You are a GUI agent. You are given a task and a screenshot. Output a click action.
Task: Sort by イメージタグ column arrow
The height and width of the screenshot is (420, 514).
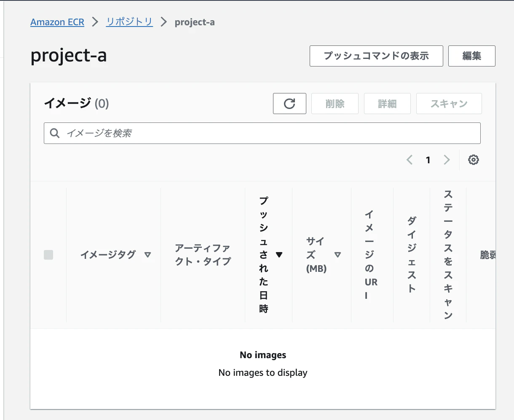pos(147,255)
